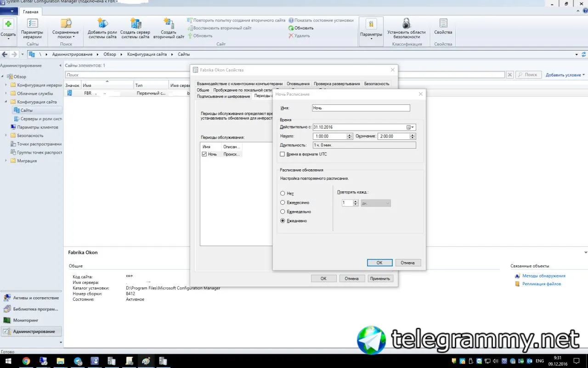Select Серверы и роли системы tree item
The image size is (588, 368).
pos(38,119)
